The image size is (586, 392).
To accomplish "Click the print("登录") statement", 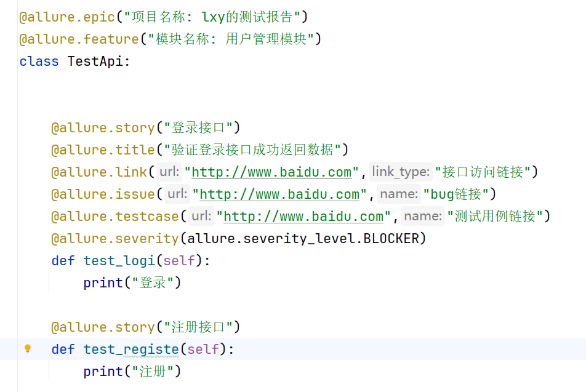I will pos(132,283).
